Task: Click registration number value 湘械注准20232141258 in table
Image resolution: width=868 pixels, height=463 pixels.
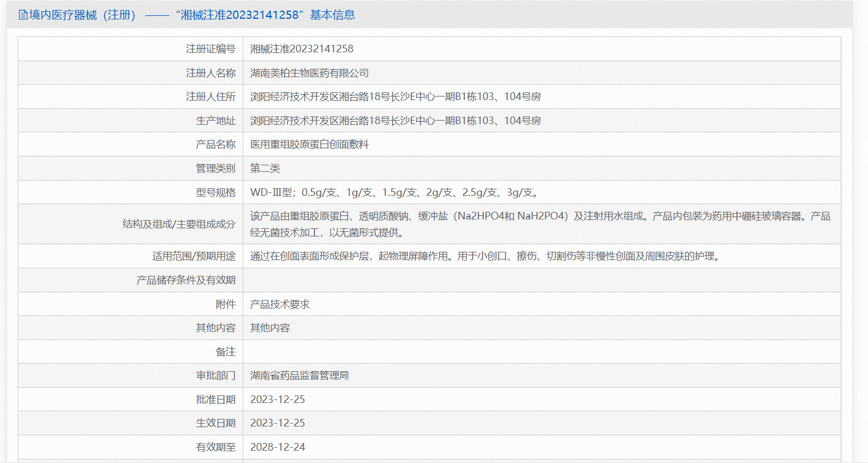Action: tap(301, 49)
